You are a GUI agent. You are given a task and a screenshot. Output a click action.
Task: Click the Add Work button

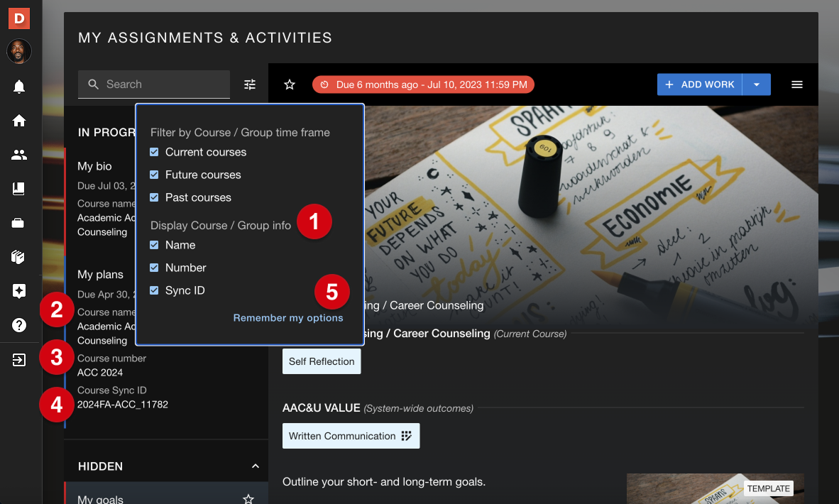coord(699,84)
